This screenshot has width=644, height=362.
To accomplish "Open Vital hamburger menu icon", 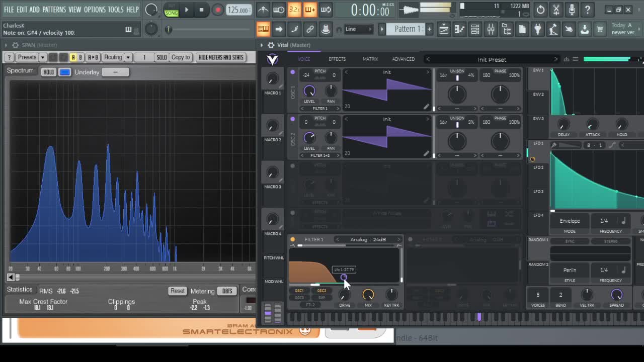I will point(576,59).
